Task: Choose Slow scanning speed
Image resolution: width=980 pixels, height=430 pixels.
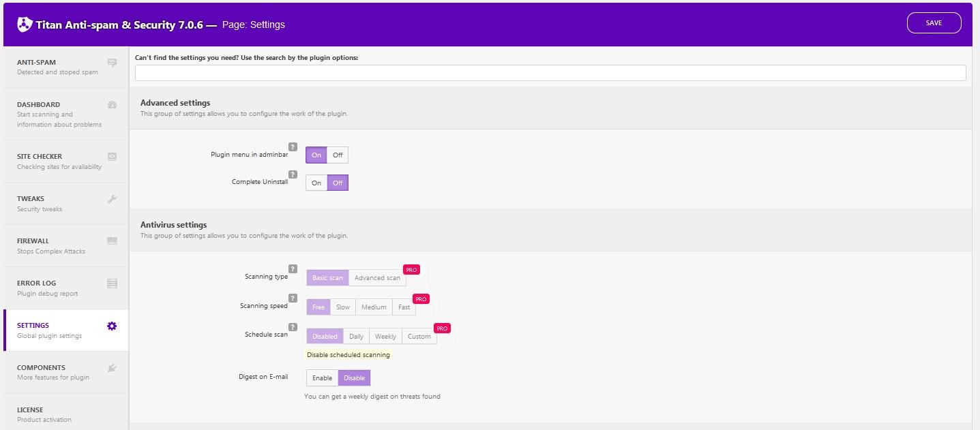Action: (x=343, y=307)
